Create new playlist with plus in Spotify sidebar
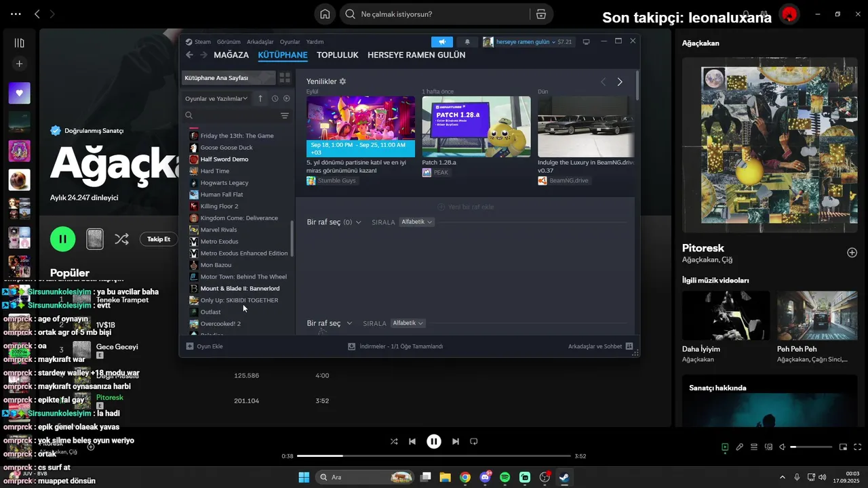Image resolution: width=868 pixels, height=488 pixels. click(x=19, y=64)
